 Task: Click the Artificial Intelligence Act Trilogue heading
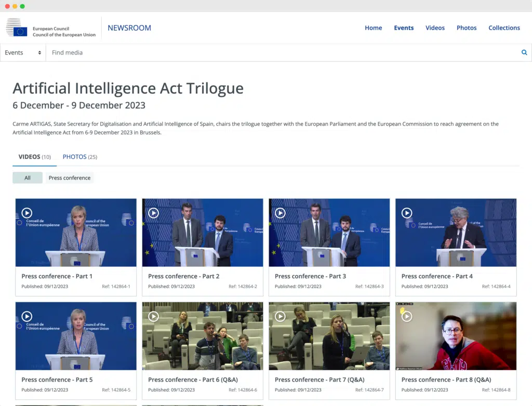128,88
